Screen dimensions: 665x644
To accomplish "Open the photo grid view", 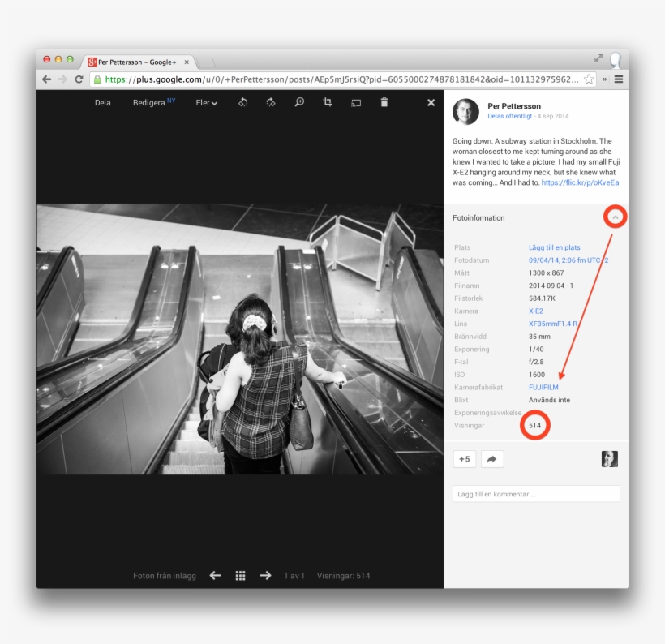I will [x=241, y=575].
